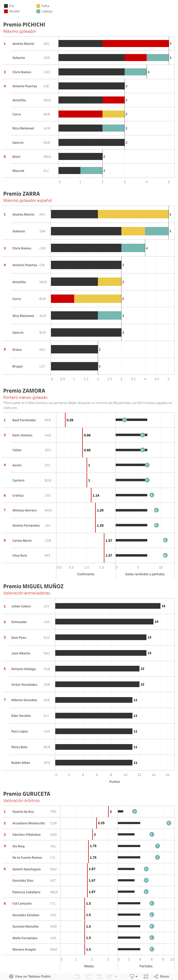Open the download options dropdown
The height and width of the screenshot is (980, 178).
(x=133, y=976)
